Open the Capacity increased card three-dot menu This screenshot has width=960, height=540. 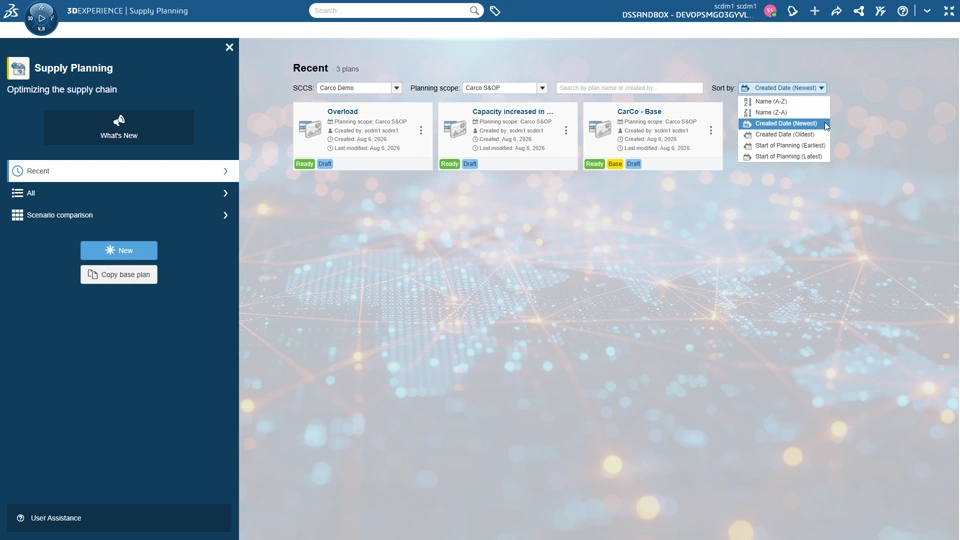tap(566, 130)
